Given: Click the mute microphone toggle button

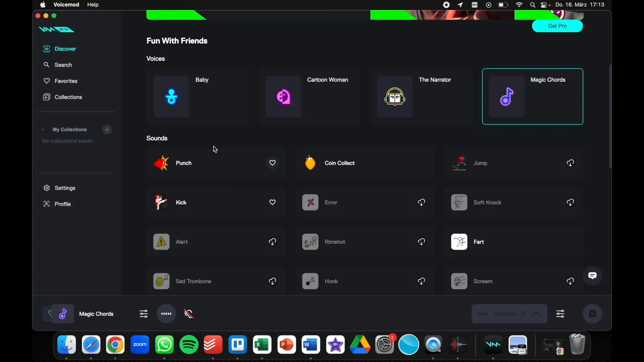Looking at the screenshot, I should [189, 314].
